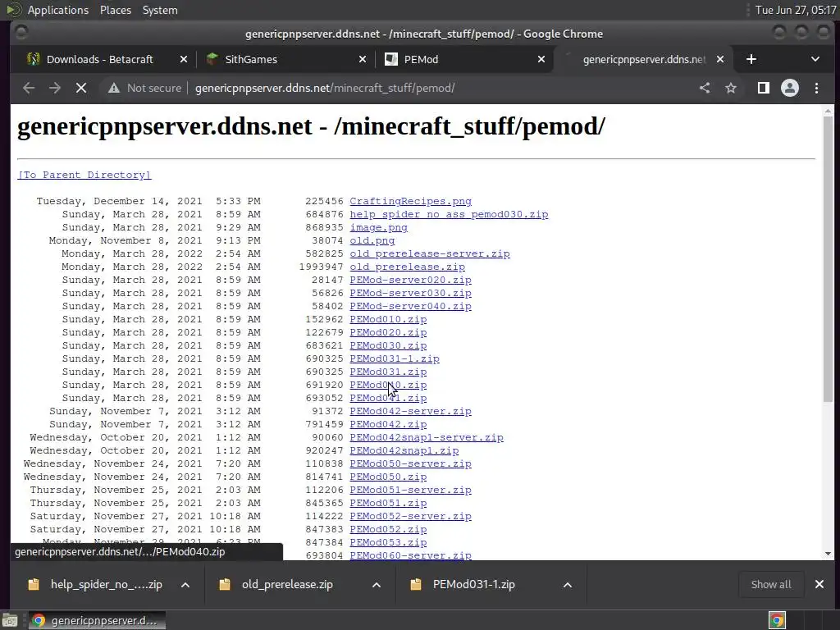
Task: Download PEMod-server040.zip
Action: coord(410,306)
